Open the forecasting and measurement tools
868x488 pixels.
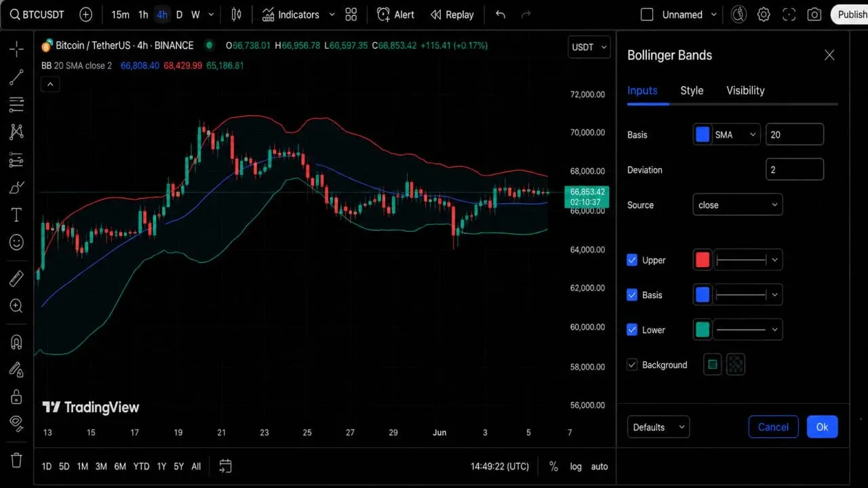[16, 160]
